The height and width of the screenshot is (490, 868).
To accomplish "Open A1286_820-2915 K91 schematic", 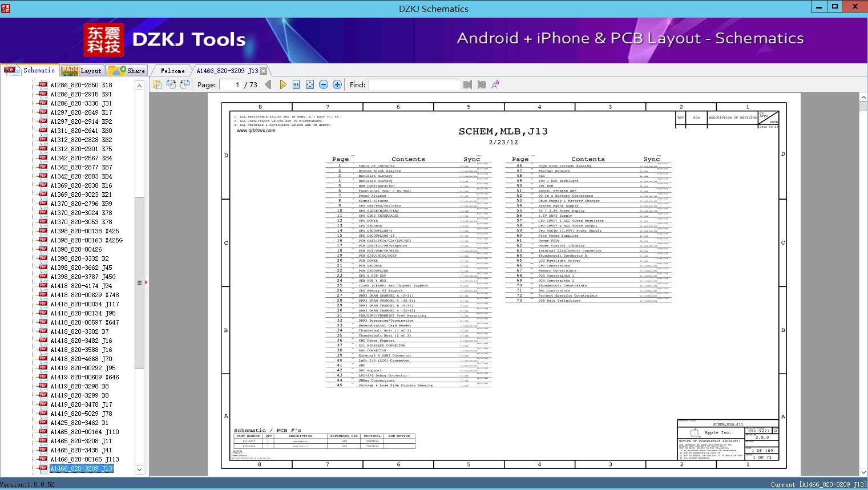I will coord(81,94).
